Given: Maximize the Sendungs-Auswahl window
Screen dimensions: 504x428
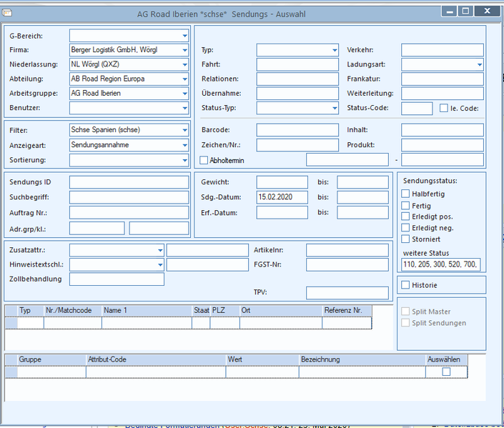Looking at the screenshot, I should pos(465,11).
